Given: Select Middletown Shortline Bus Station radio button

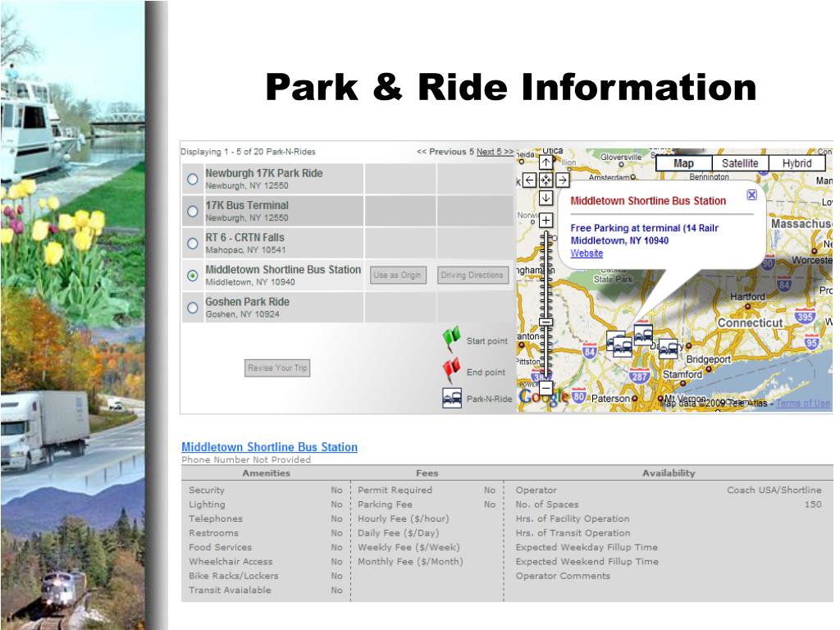Looking at the screenshot, I should (192, 276).
